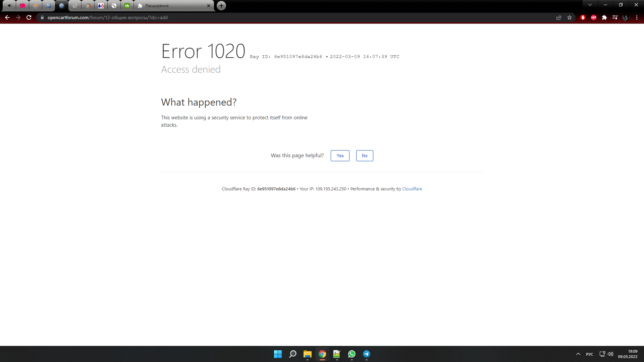The width and height of the screenshot is (644, 362).
Task: Open the Extensions puzzle-piece menu
Action: 604,17
